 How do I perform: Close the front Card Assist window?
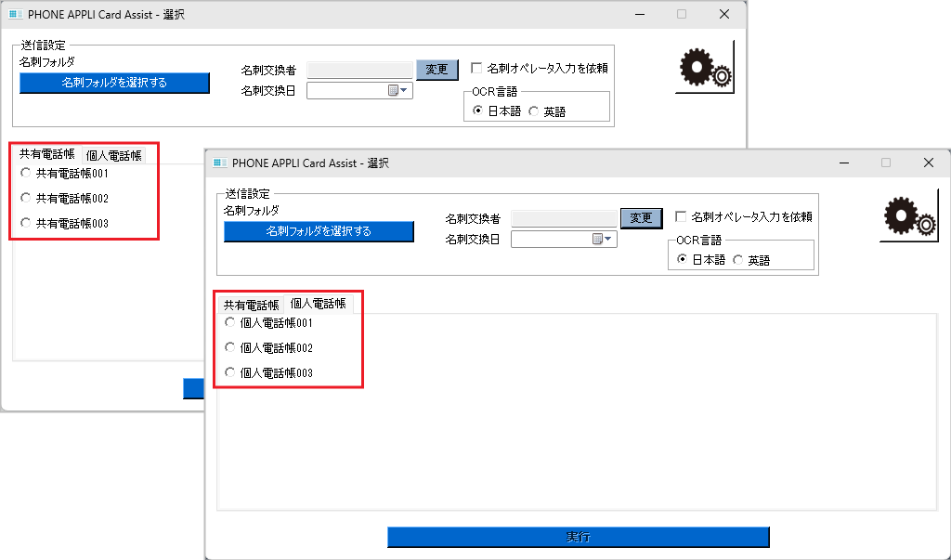pos(929,163)
